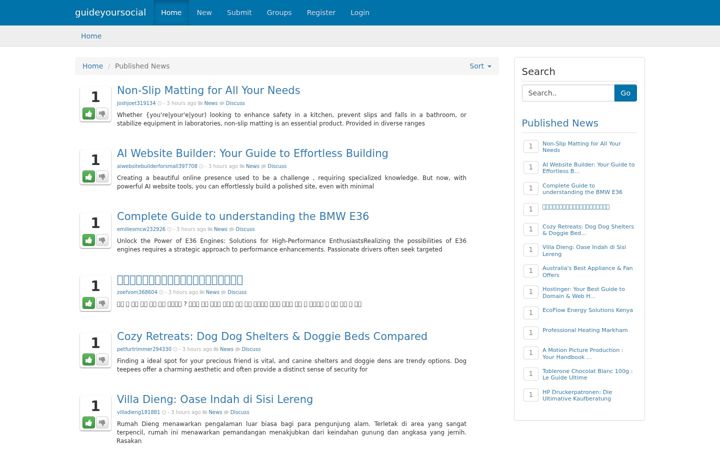
Task: Downvote "Cozy Retreats" dog shelters story
Action: tap(102, 360)
